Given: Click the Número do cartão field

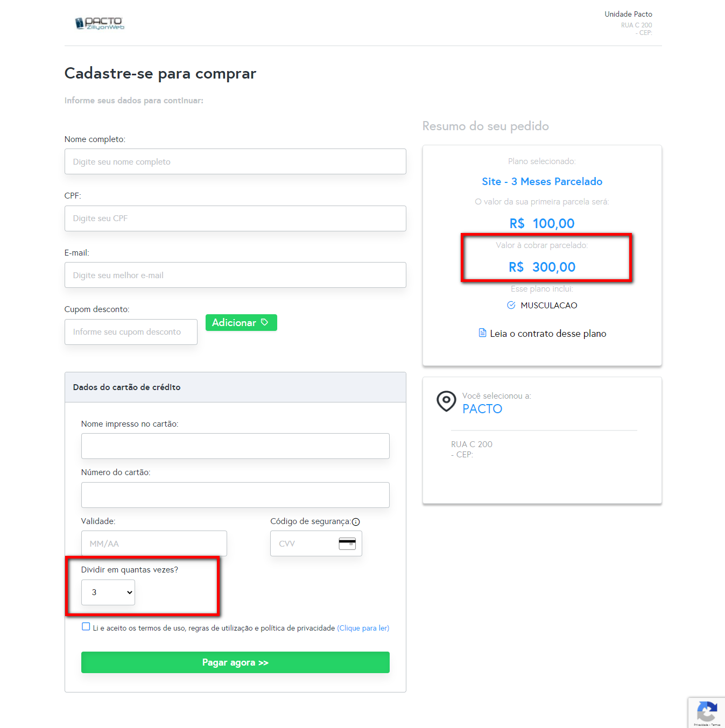Looking at the screenshot, I should click(x=235, y=495).
